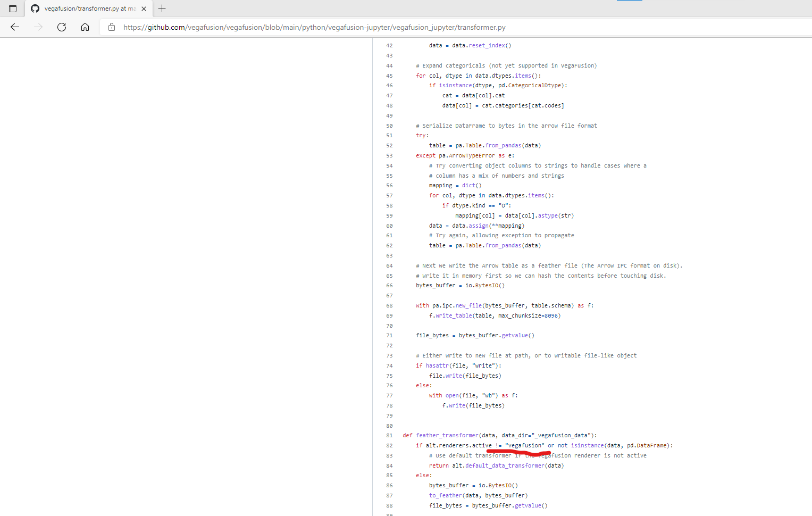This screenshot has height=516, width=812.
Task: Select line number 68
Action: [389, 306]
